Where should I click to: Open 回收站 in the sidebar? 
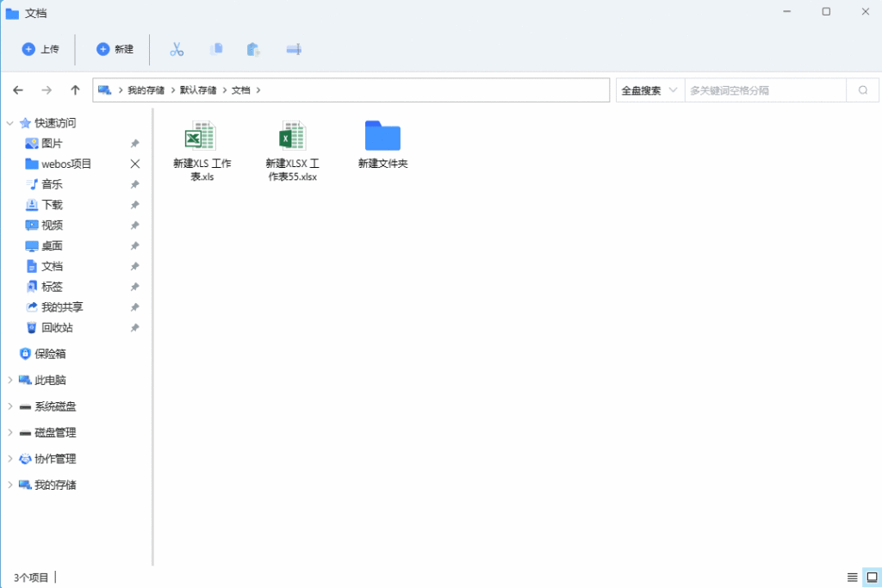[57, 328]
